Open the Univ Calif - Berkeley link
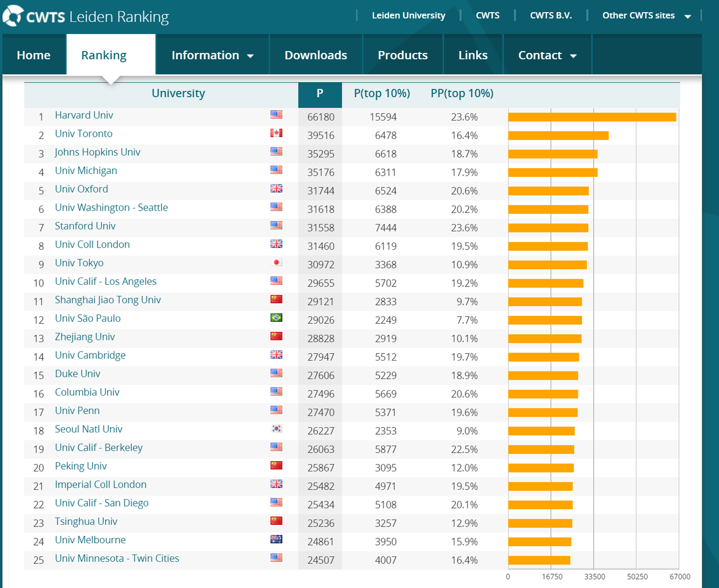Image resolution: width=719 pixels, height=588 pixels. pyautogui.click(x=99, y=447)
